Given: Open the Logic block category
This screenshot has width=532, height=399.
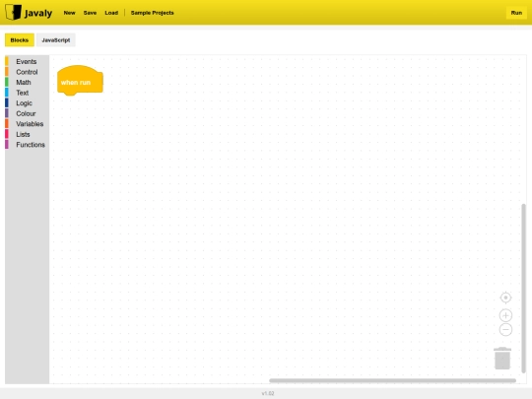Looking at the screenshot, I should (x=27, y=103).
